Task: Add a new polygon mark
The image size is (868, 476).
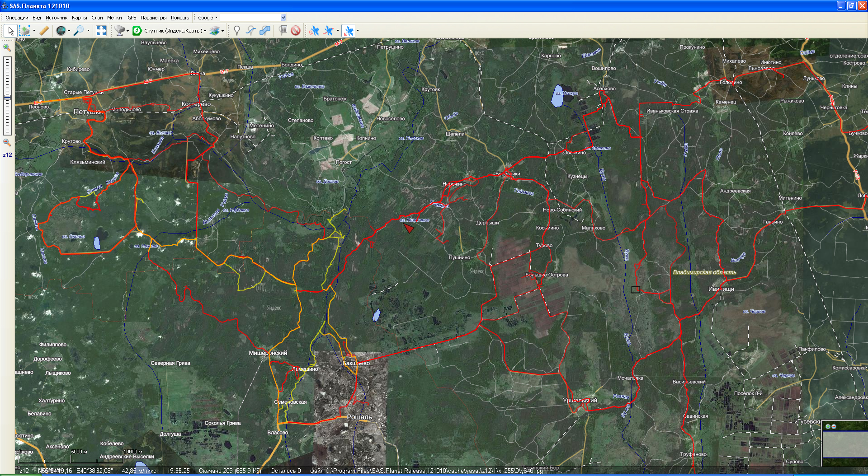Action: point(265,31)
